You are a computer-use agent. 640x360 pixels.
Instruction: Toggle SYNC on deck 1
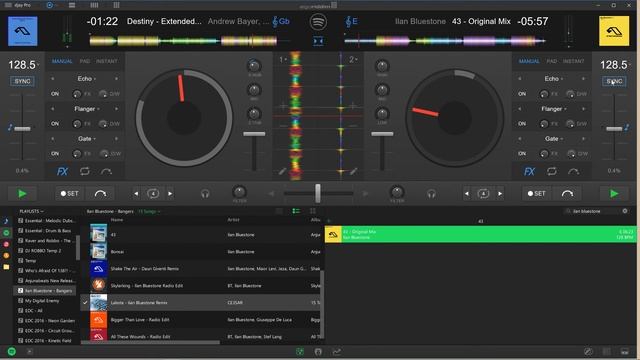tap(22, 81)
